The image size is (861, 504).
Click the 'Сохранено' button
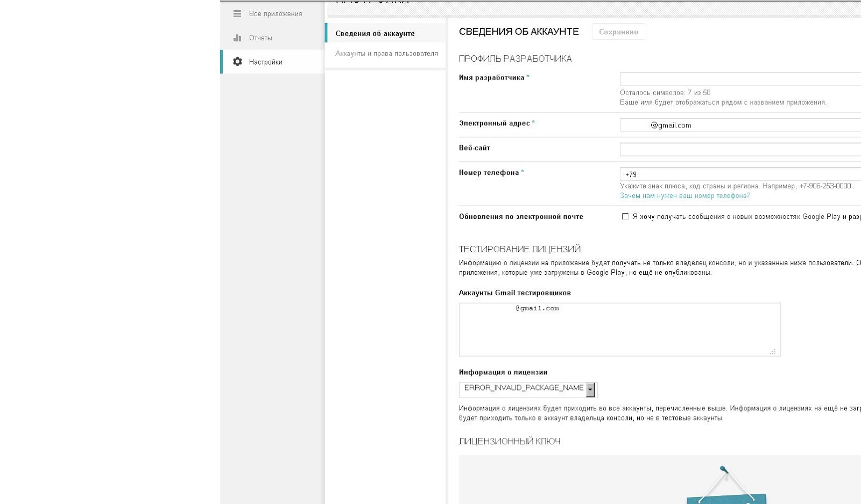pyautogui.click(x=618, y=32)
